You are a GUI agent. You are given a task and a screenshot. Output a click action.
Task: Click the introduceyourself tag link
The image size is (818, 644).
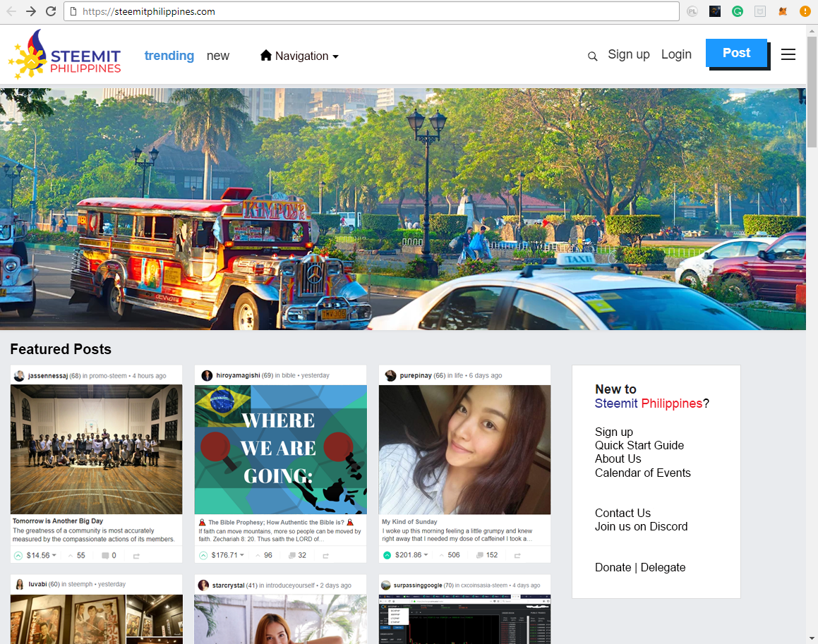pyautogui.click(x=290, y=585)
